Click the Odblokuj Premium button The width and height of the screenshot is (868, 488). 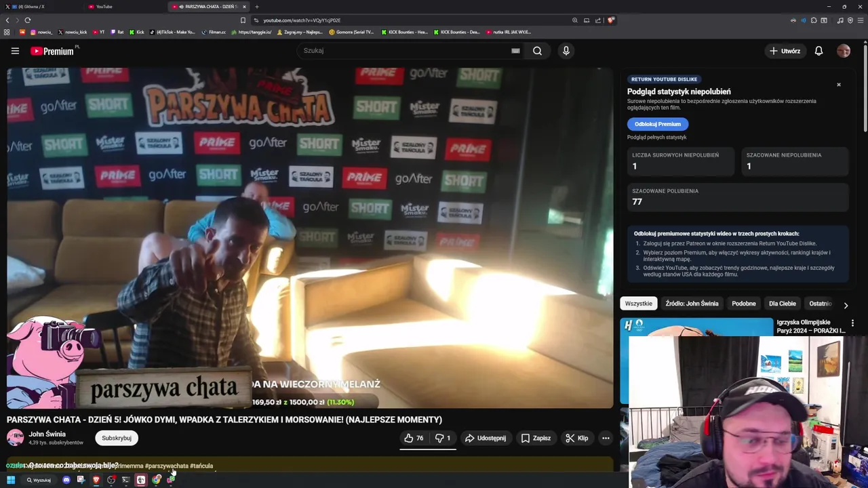pos(658,124)
